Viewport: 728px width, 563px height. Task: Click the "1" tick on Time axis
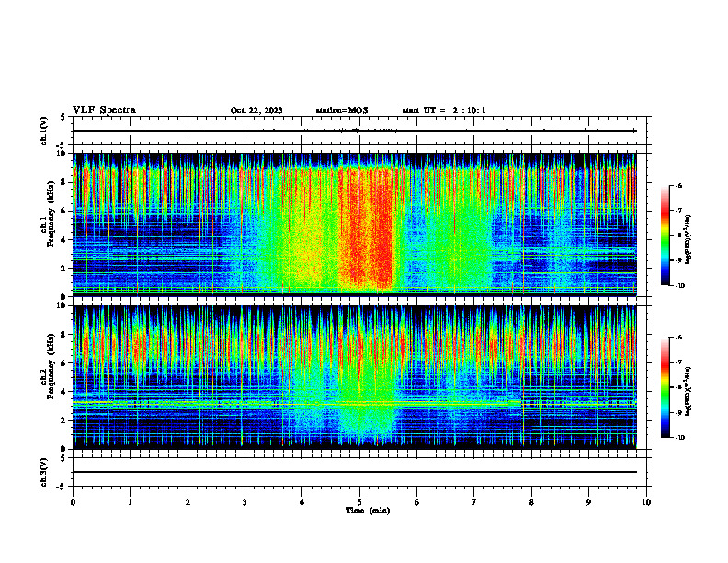tap(130, 502)
